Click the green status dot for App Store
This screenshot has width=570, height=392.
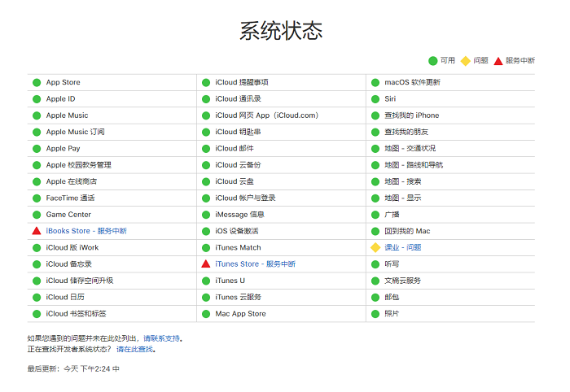pos(37,82)
